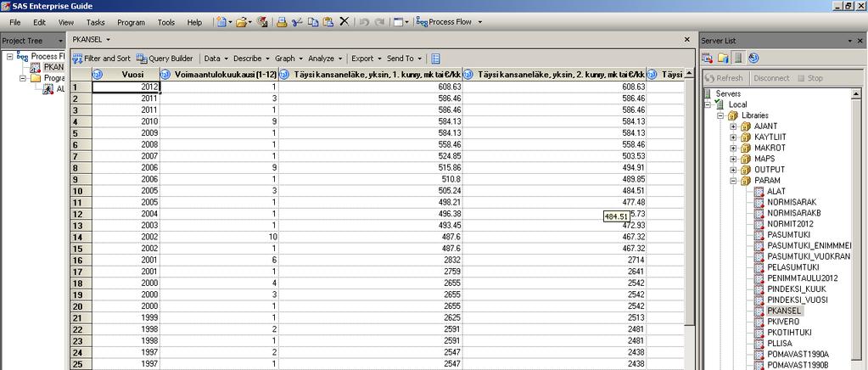Click the server tower icon in Server List toolbar
This screenshot has height=370, width=868.
pyautogui.click(x=738, y=59)
